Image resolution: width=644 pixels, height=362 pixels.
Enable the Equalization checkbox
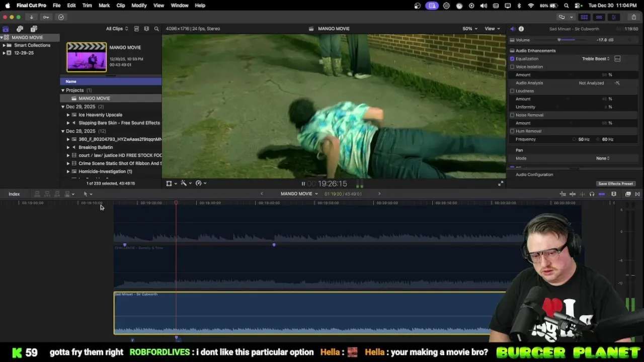(x=512, y=59)
